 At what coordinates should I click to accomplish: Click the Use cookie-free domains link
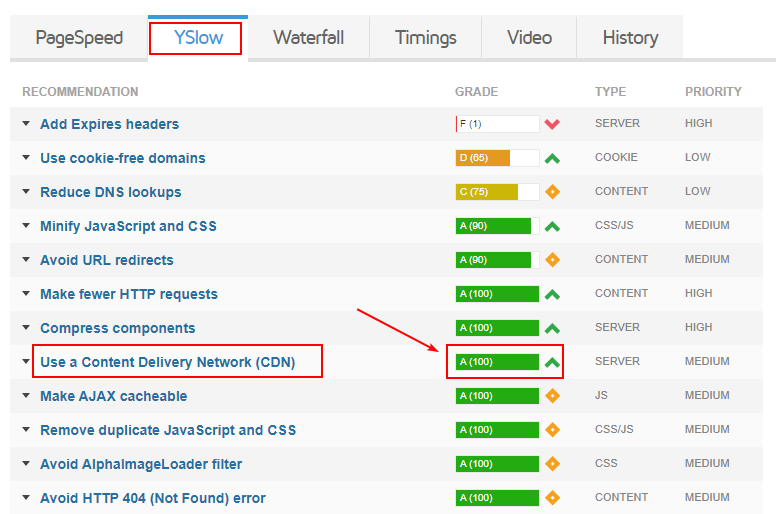[x=123, y=158]
